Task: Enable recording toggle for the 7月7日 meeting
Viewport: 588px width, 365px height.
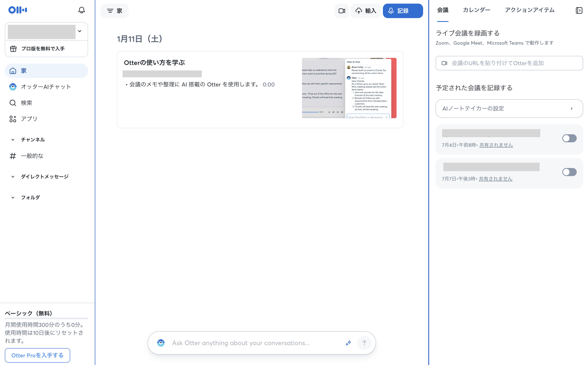Action: [x=569, y=172]
